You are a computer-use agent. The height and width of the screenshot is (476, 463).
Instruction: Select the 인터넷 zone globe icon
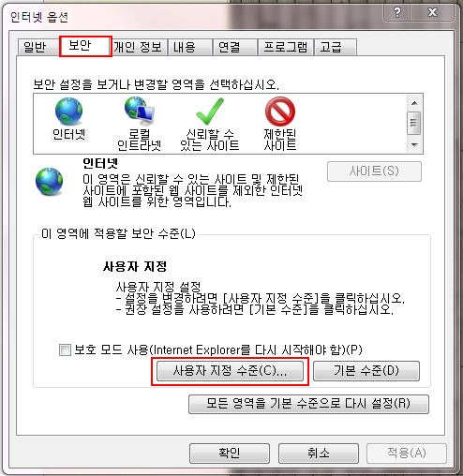pyautogui.click(x=68, y=111)
